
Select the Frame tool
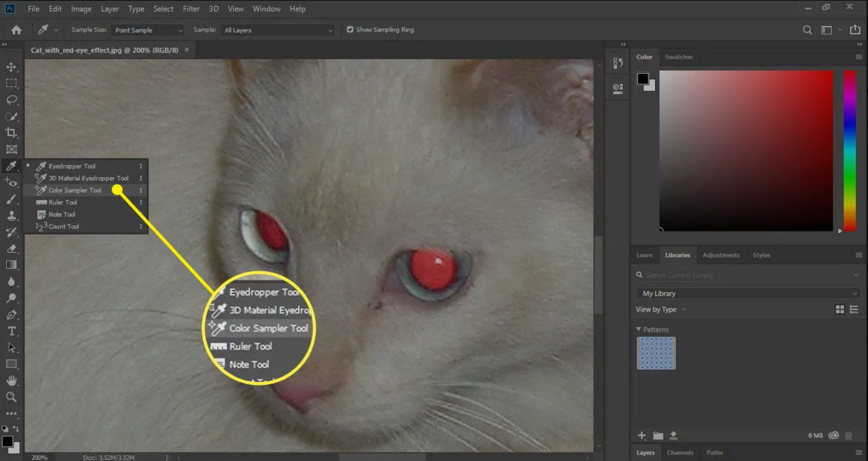tap(11, 149)
